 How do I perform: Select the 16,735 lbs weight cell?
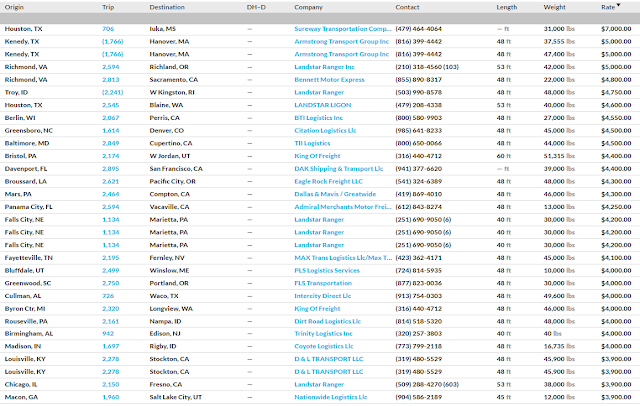[x=559, y=346]
